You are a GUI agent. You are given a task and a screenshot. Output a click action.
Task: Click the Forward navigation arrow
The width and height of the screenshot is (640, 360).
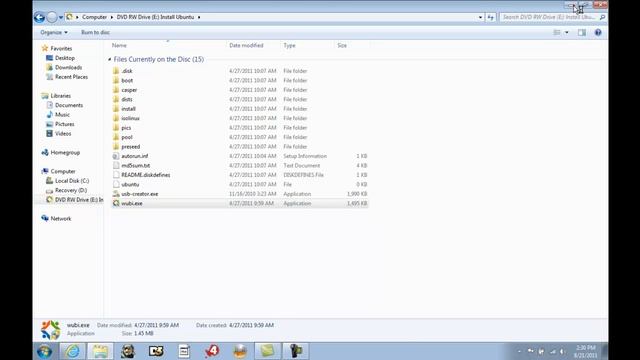52,17
